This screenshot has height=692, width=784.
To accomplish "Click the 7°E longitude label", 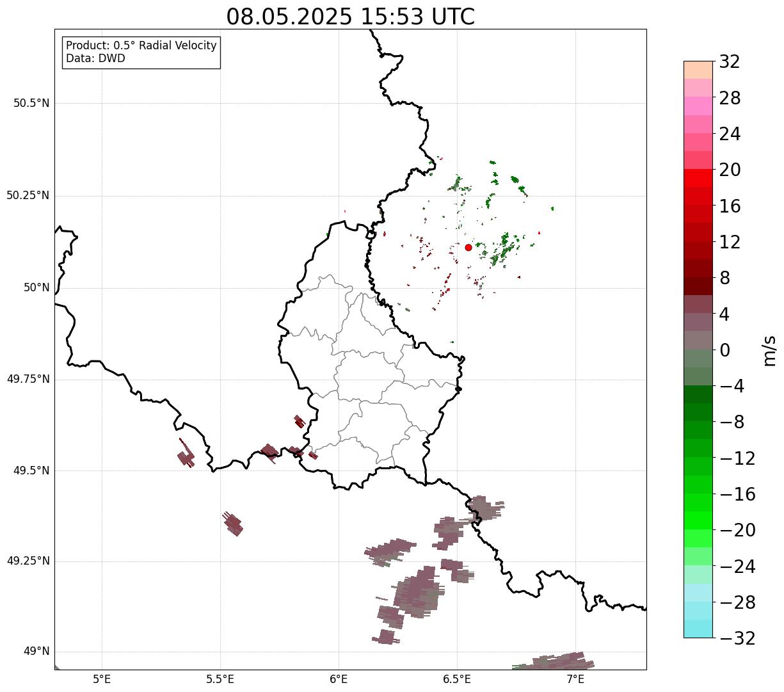I will pos(575,679).
